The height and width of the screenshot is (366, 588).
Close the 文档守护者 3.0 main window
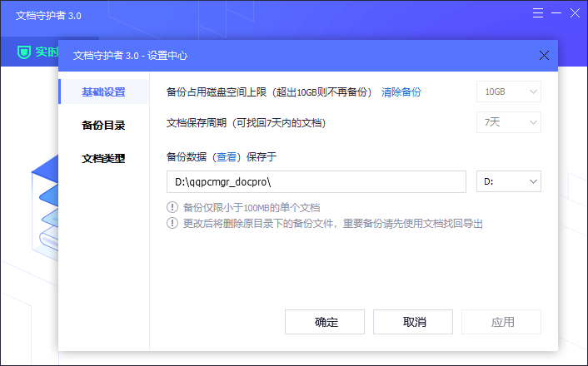(x=575, y=13)
